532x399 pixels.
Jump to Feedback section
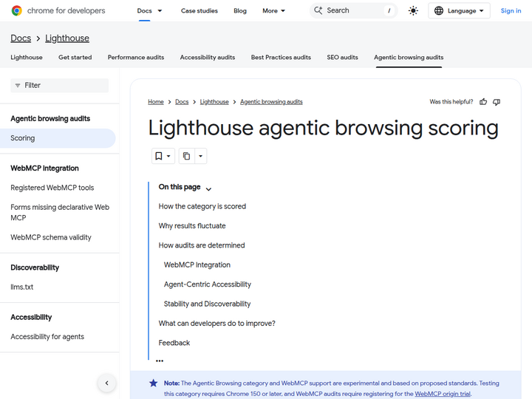pyautogui.click(x=174, y=343)
